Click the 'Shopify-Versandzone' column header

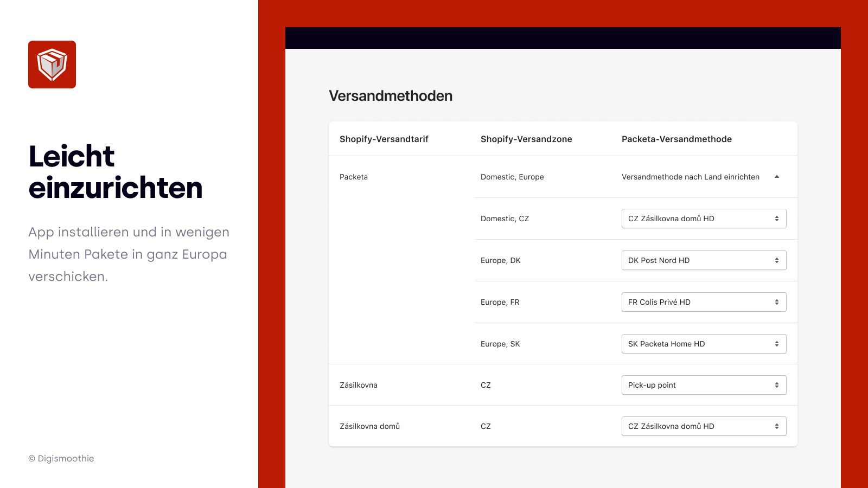click(526, 139)
